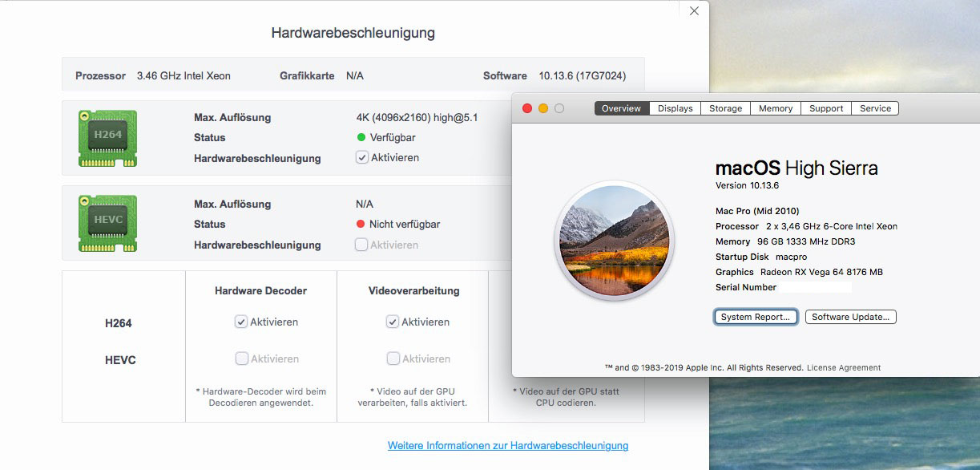
Task: Click yellow minimize button of About This Mac
Action: coord(543,108)
